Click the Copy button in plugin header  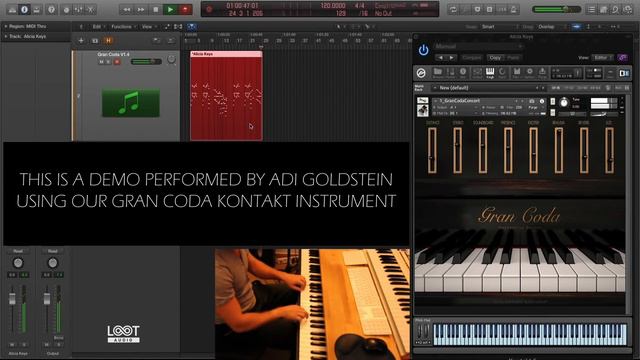(495, 58)
